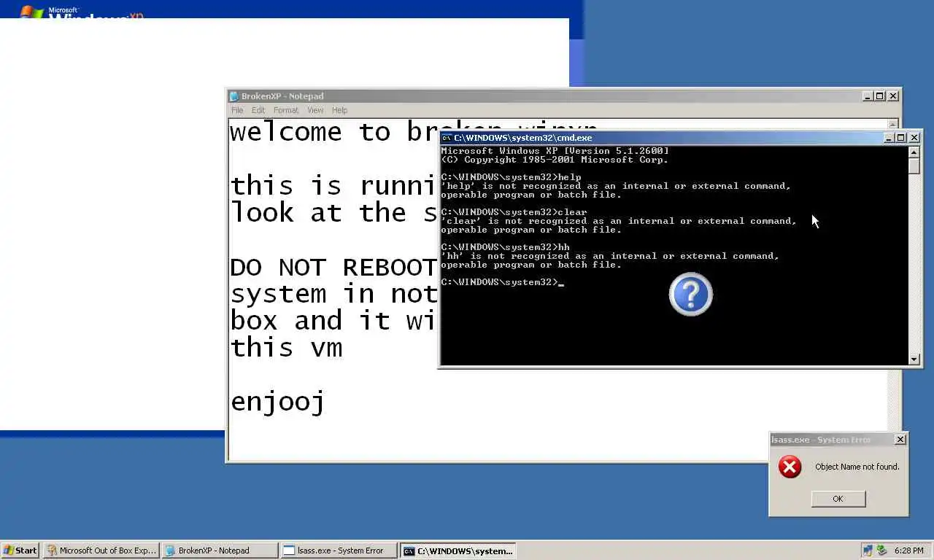Click the cmd window scrollbar thumb
Viewport: 934px width, 560px height.
914,166
